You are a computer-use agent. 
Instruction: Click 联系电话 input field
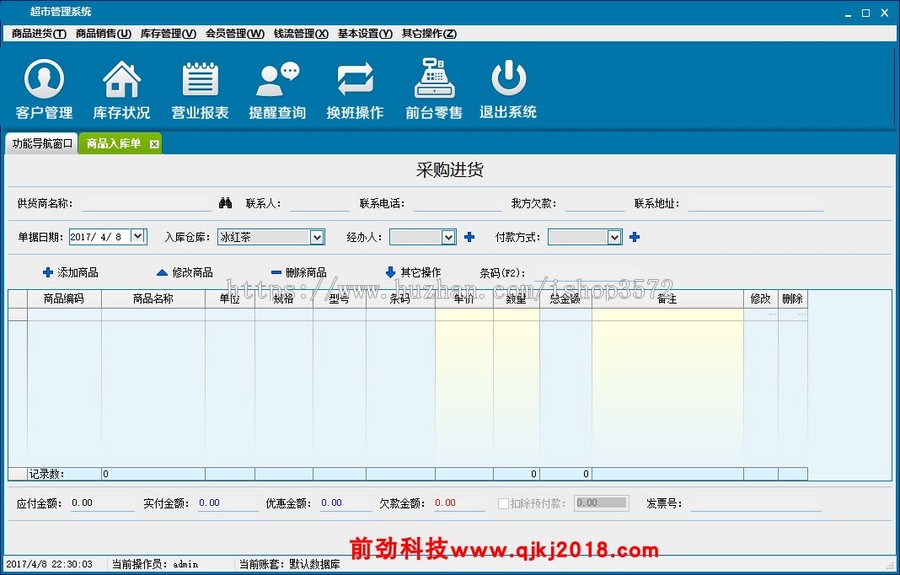coord(457,203)
